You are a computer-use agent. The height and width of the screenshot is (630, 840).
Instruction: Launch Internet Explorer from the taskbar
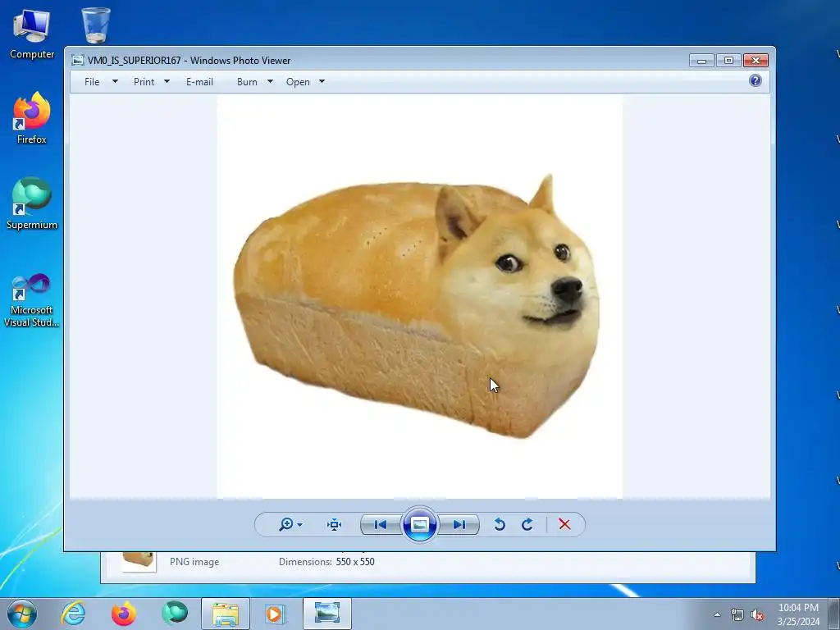73,614
